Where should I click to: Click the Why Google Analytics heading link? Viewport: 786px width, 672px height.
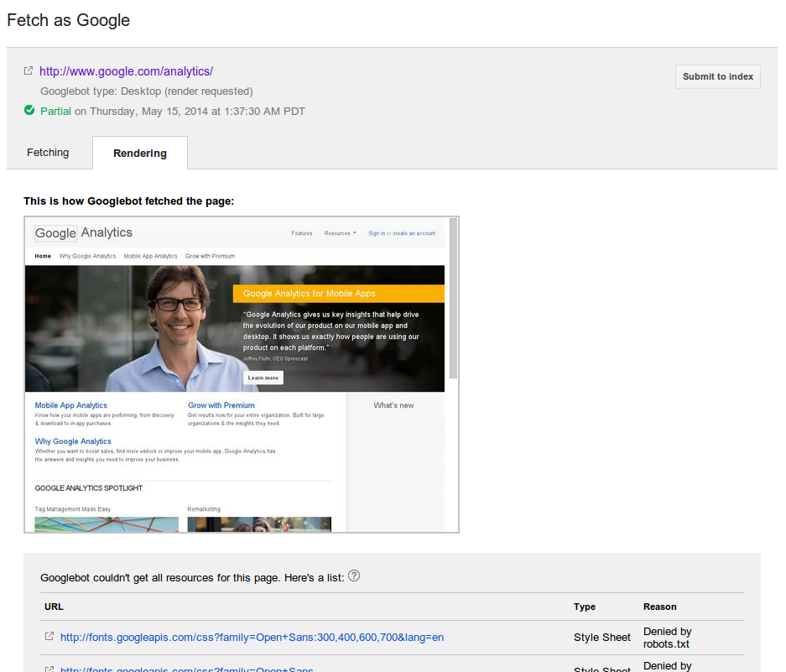point(73,441)
